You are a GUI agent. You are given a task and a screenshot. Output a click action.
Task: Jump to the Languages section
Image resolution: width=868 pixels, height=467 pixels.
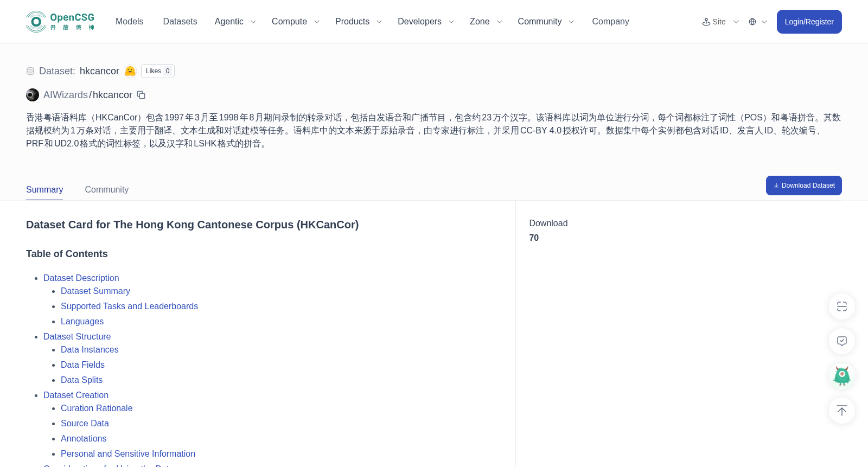(82, 321)
